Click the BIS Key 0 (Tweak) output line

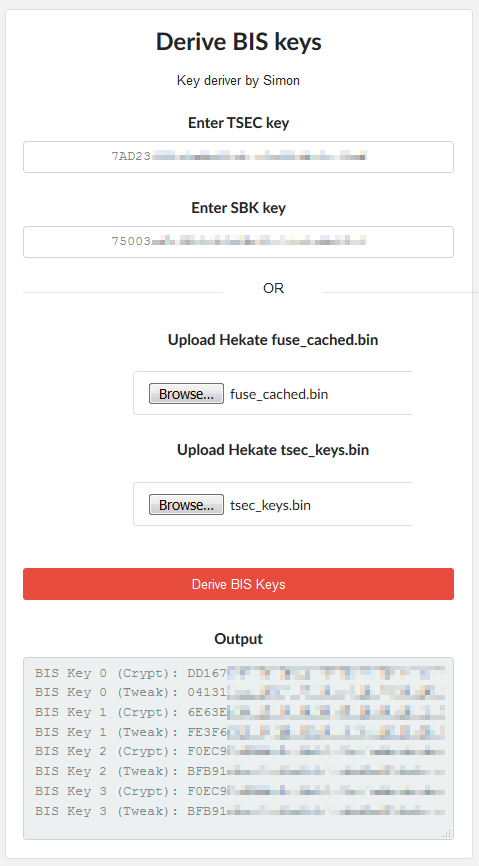point(240,693)
